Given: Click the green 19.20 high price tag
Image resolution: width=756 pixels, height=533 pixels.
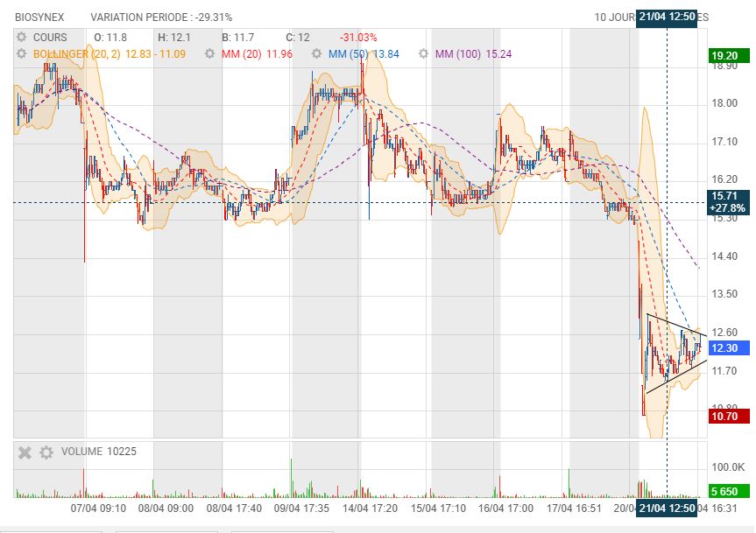Looking at the screenshot, I should tap(729, 55).
